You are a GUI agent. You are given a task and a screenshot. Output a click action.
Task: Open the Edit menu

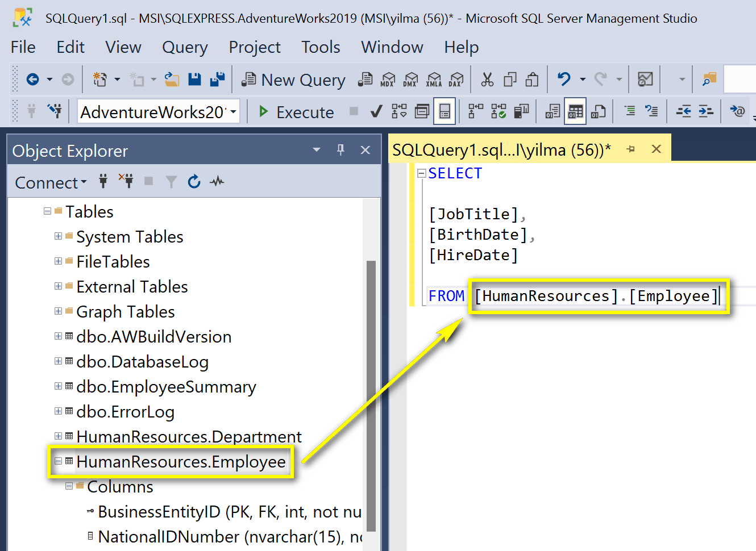[70, 47]
